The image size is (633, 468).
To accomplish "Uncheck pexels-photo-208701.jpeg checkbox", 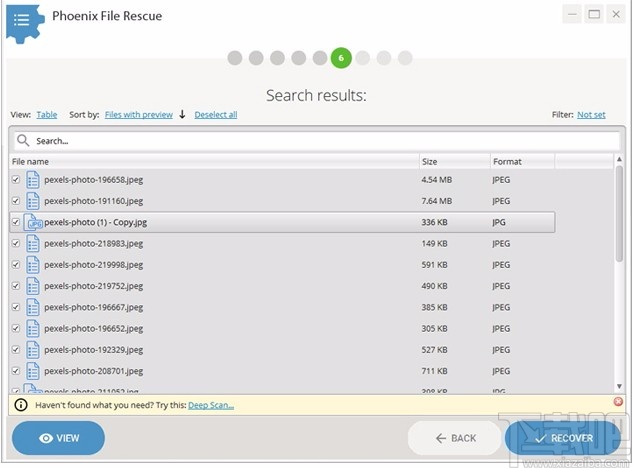I will pyautogui.click(x=16, y=371).
